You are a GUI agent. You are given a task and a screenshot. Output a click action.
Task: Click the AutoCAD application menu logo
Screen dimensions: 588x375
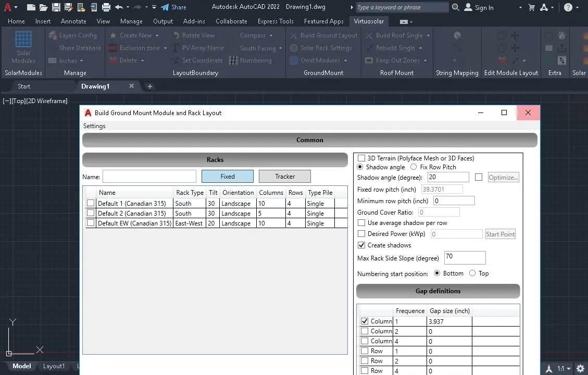[7, 7]
